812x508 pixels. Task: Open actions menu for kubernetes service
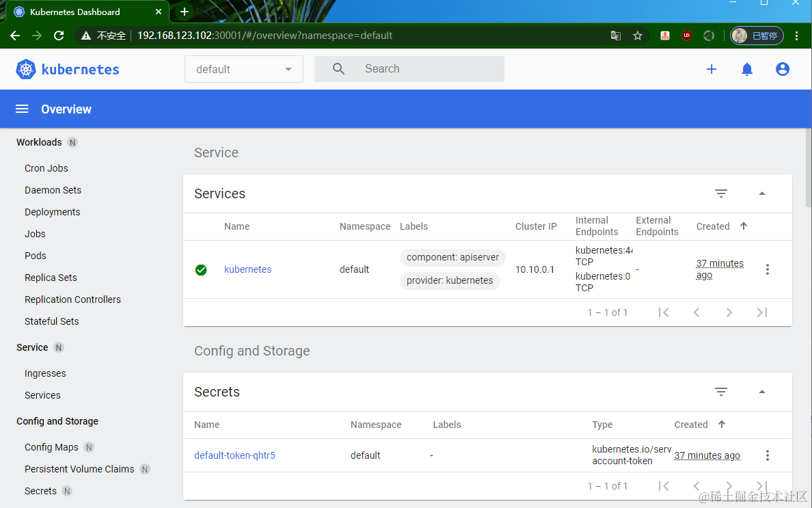(x=768, y=269)
